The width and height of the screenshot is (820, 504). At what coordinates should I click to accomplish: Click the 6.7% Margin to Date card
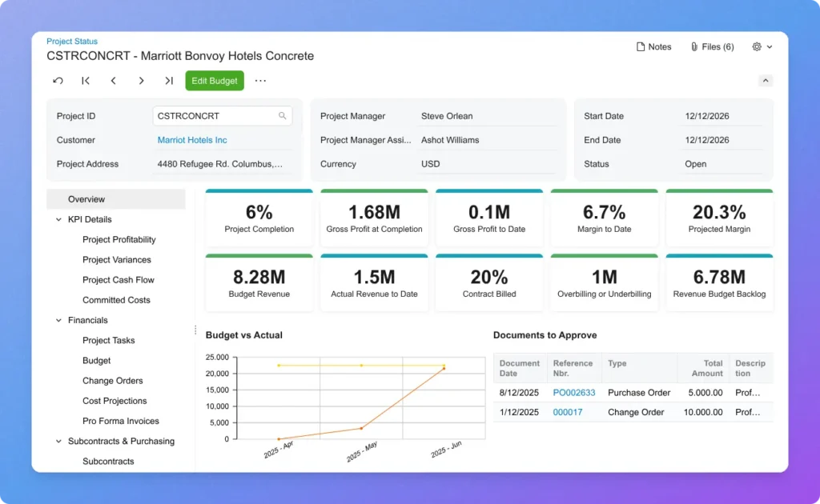pyautogui.click(x=605, y=218)
